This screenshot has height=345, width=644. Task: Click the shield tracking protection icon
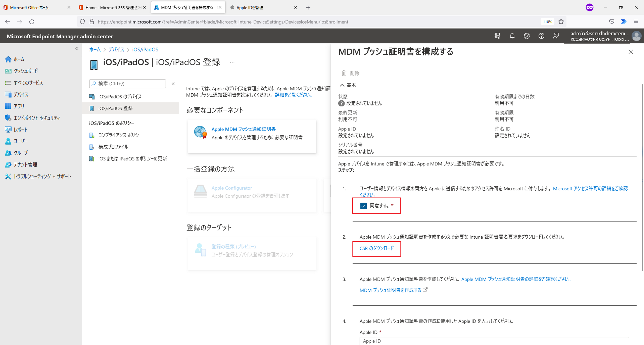pos(82,22)
